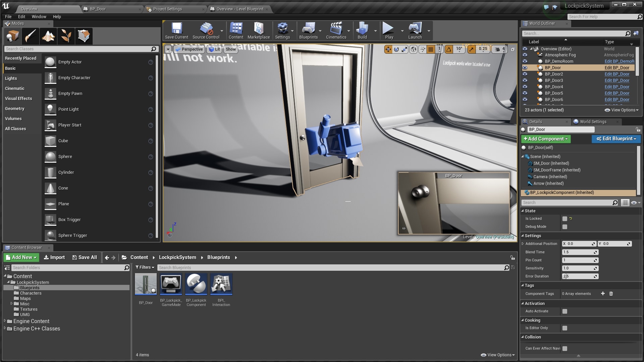Enable the Is Locked checkbox
644x362 pixels.
point(565,218)
